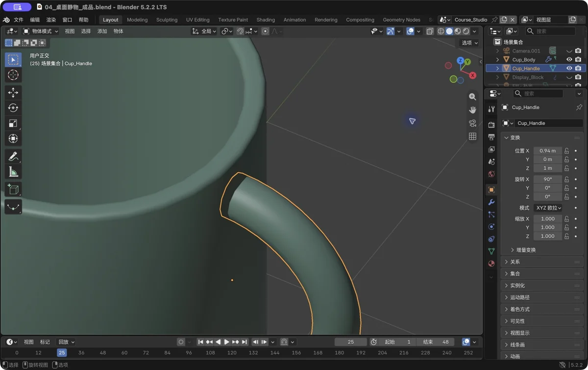
Task: Hide Cup_Body with its eye icon
Action: pyautogui.click(x=569, y=60)
